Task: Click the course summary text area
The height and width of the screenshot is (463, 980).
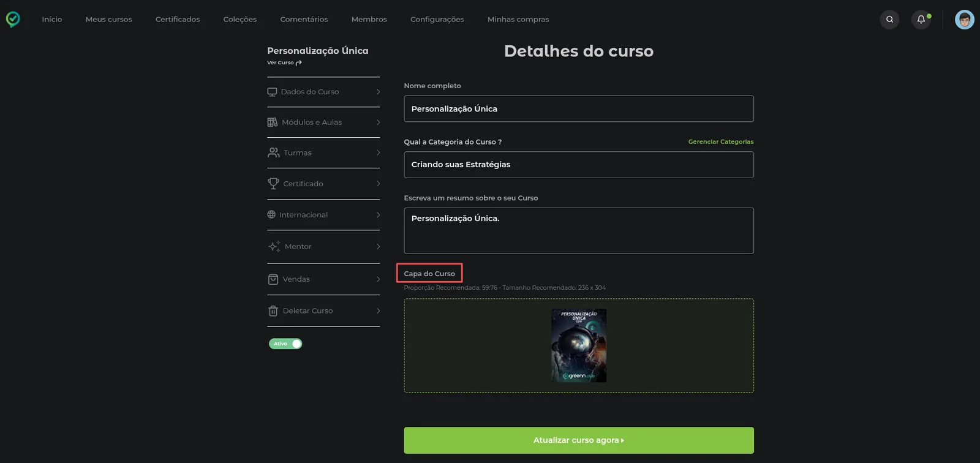Action: tap(579, 231)
